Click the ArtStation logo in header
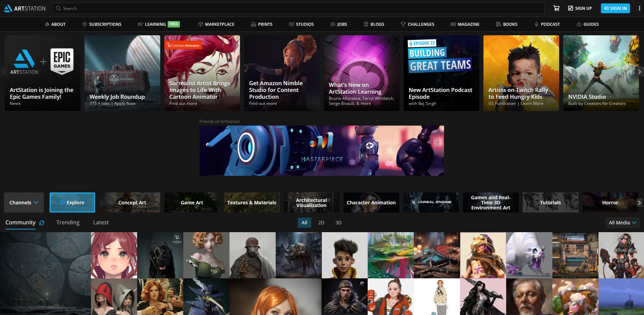Viewport: 644px width, 315px height. click(25, 8)
